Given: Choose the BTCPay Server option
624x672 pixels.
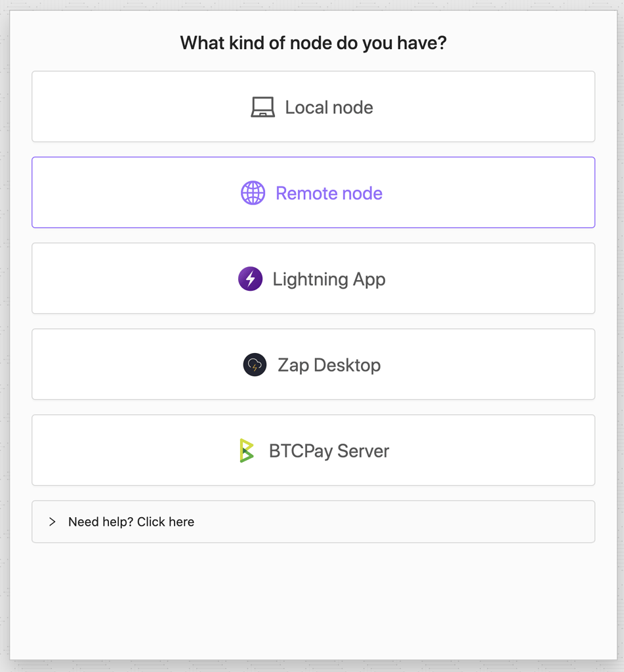Looking at the screenshot, I should coord(313,450).
